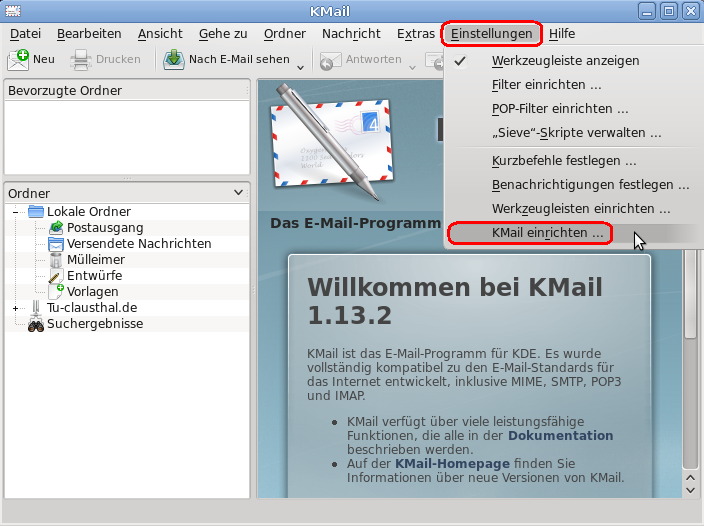The image size is (704, 526).
Task: Click the Nach E-Mail sehen download icon
Action: (x=174, y=60)
